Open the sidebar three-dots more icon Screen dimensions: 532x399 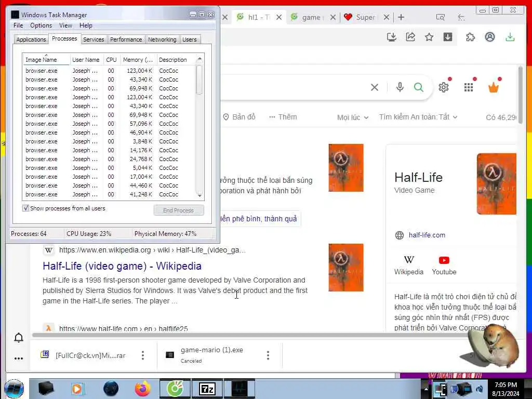pos(19,358)
